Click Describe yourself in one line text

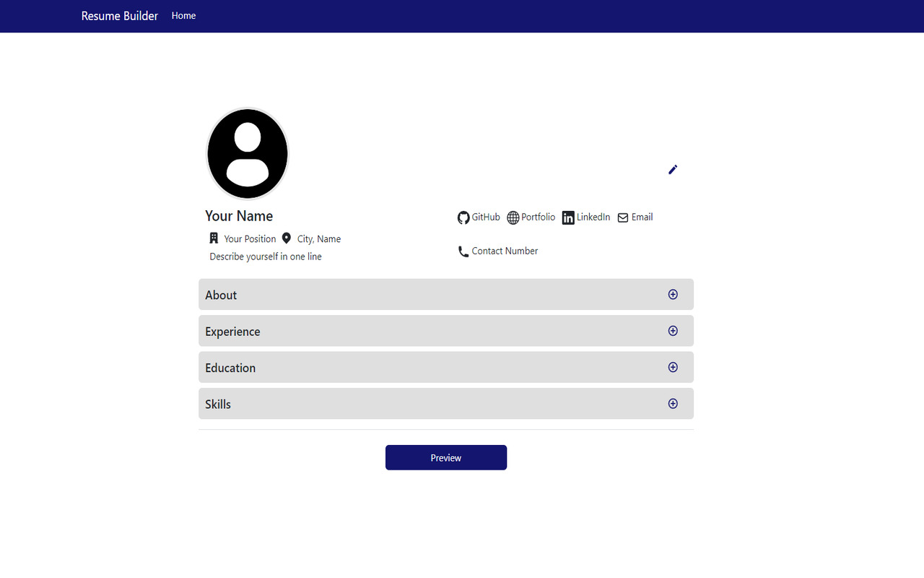266,256
